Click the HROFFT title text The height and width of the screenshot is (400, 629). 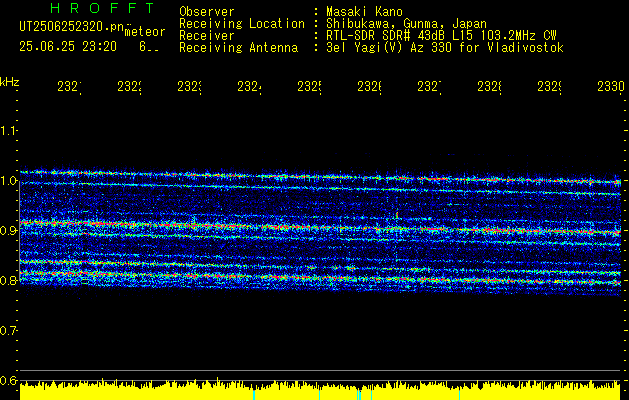(103, 8)
